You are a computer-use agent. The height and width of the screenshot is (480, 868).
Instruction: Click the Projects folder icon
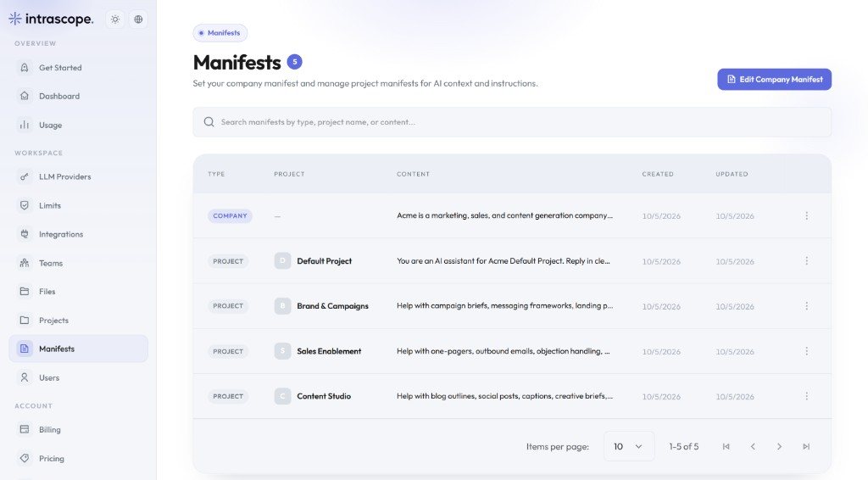[x=25, y=320]
